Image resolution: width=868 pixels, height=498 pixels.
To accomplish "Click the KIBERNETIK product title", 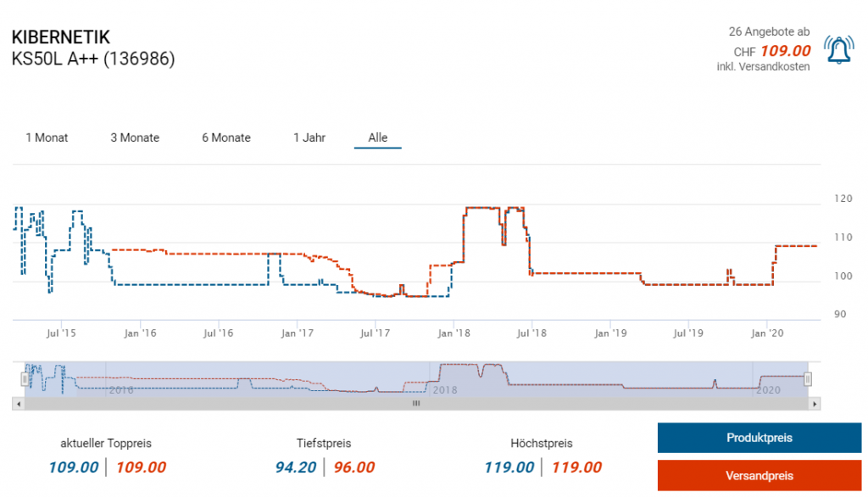I will (x=61, y=37).
